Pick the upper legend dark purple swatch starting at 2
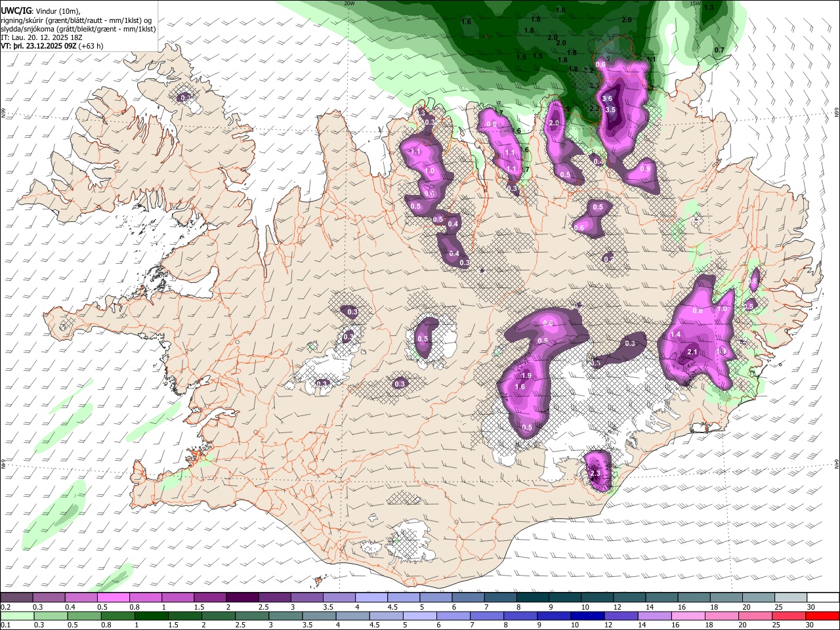 tap(242, 598)
